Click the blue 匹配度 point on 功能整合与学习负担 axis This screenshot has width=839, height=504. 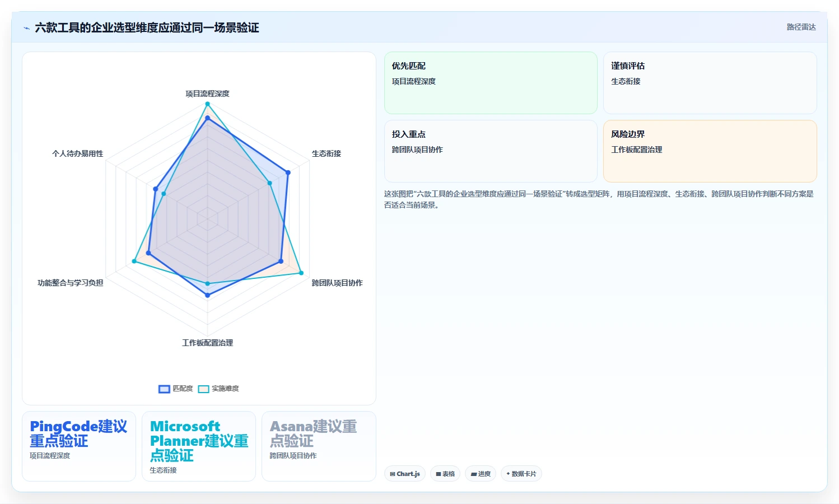click(x=148, y=253)
